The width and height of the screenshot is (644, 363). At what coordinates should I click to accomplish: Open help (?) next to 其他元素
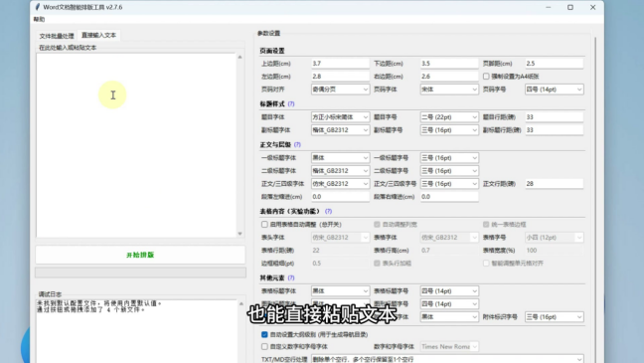point(291,277)
